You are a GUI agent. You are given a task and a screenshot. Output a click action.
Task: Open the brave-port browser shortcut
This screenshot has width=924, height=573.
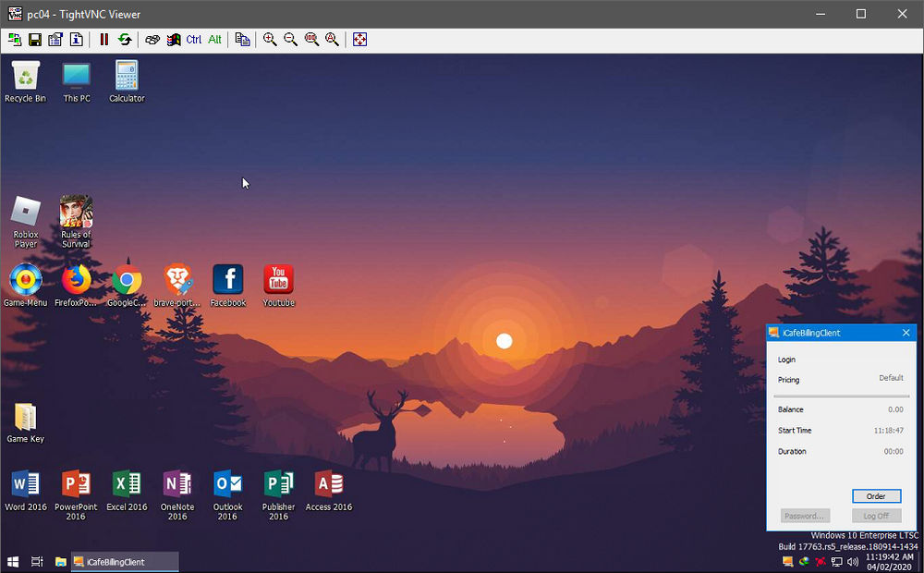(x=176, y=279)
